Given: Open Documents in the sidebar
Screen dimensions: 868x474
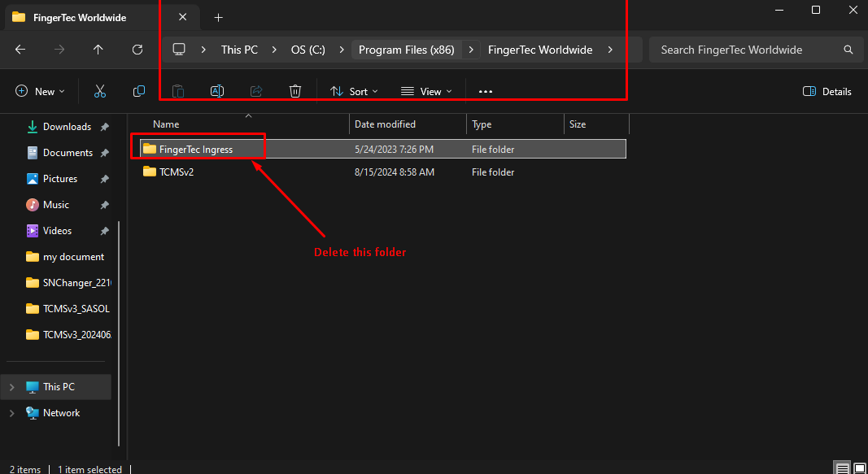Looking at the screenshot, I should [68, 153].
